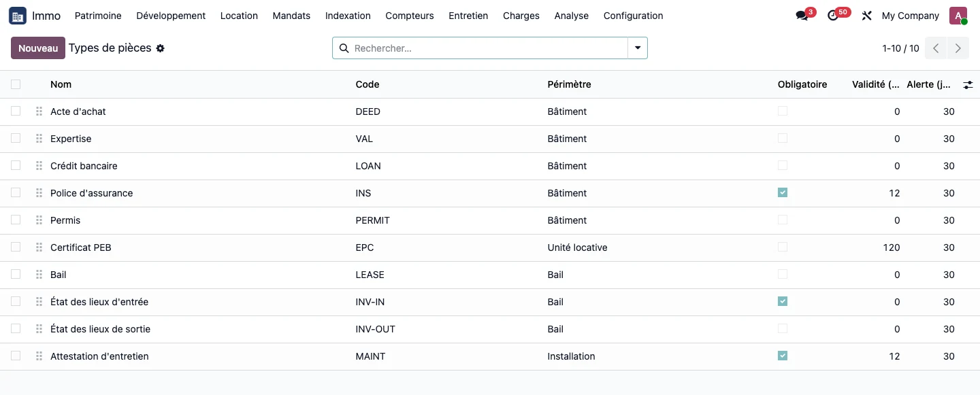
Task: Grab the drag handle for Expertise
Action: (x=39, y=139)
